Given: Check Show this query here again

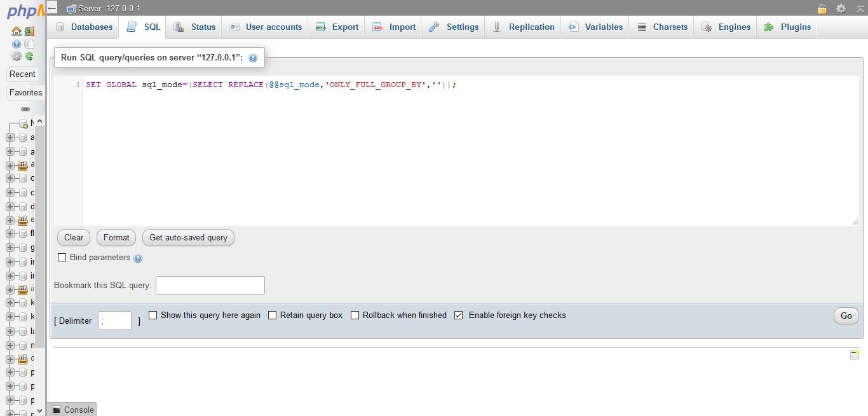Looking at the screenshot, I should (x=153, y=315).
